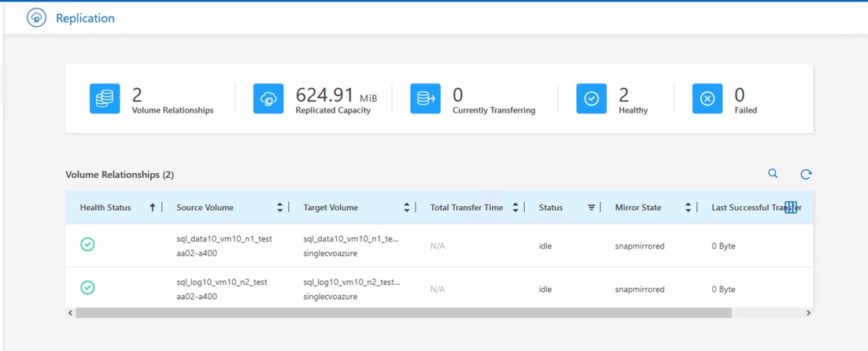
Task: Click the horizontal scrollbar thumb
Action: pos(404,312)
